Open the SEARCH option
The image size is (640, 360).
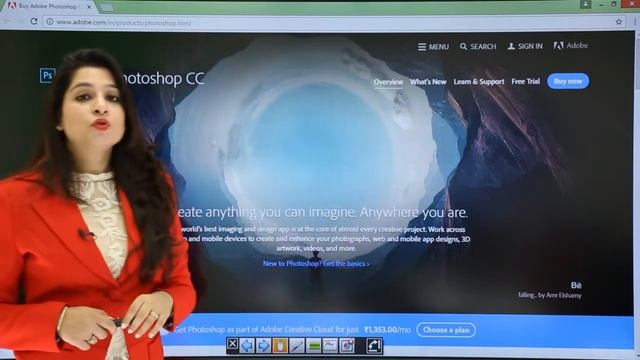pos(478,47)
